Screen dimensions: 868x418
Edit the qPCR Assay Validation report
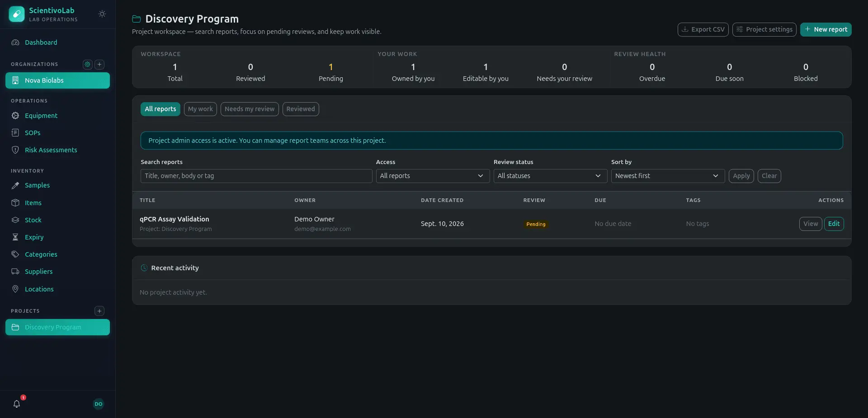point(834,224)
